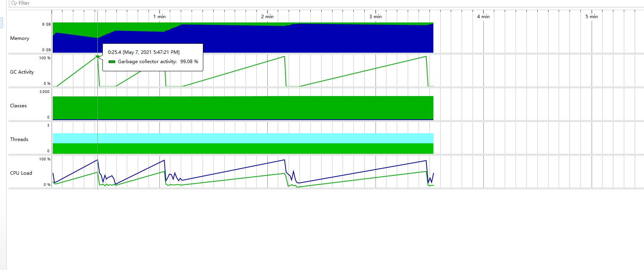Select the CPU Load row label

pyautogui.click(x=21, y=173)
